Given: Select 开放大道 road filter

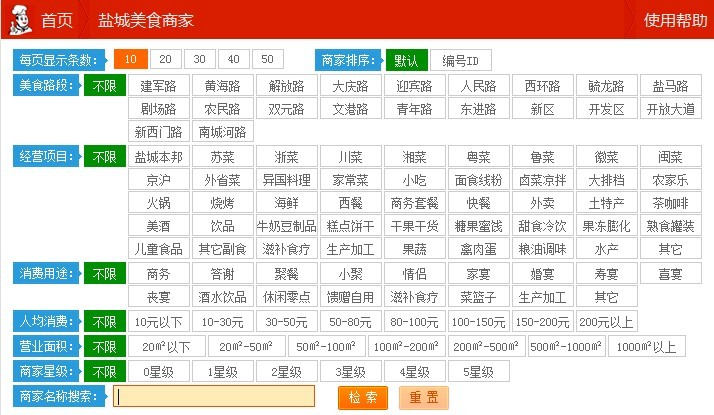Looking at the screenshot, I should click(670, 109).
